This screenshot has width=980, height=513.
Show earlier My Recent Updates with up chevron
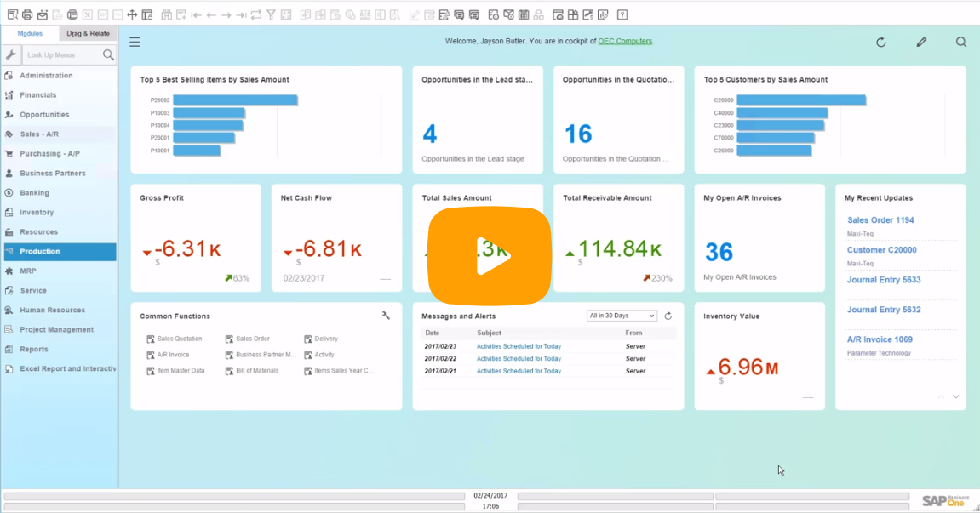(941, 396)
